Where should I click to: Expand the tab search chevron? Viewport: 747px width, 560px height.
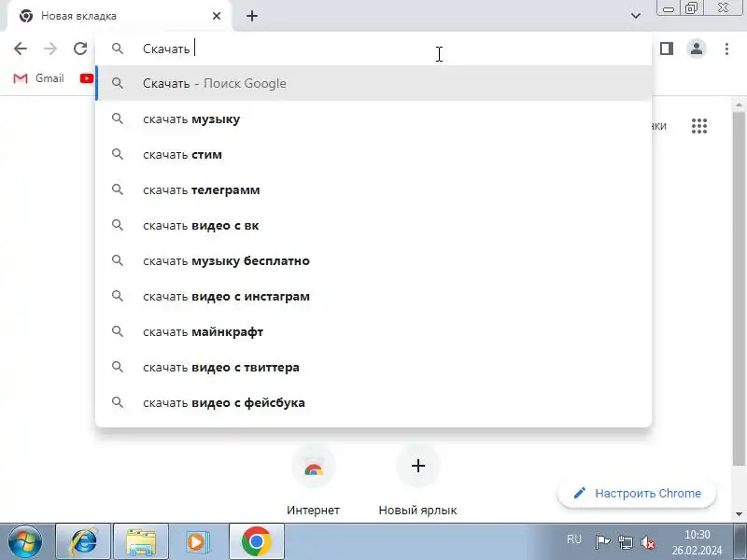(x=636, y=16)
